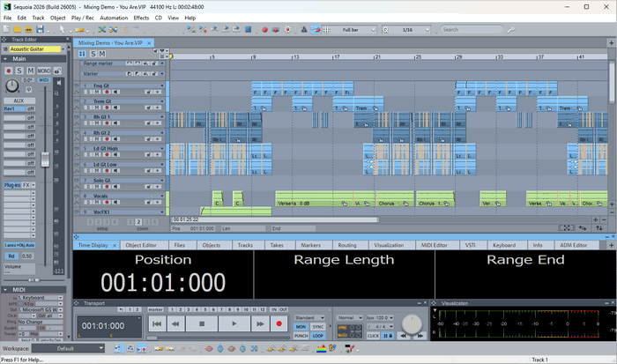Open the Automation menu
Screen dimensions: 617x364
(113, 18)
